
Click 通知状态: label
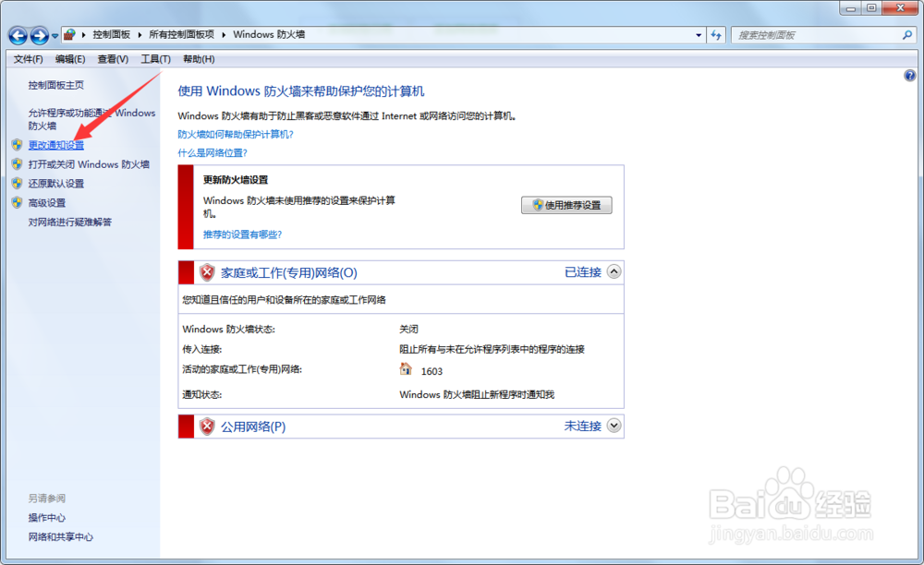(x=202, y=395)
